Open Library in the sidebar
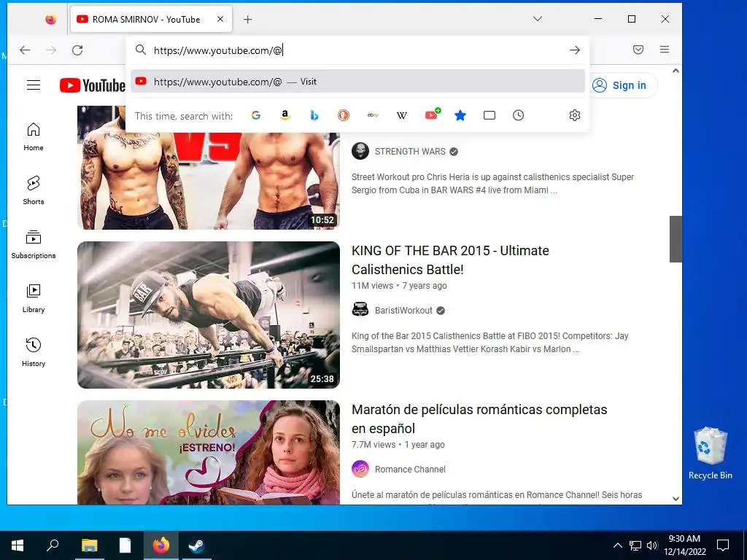747x560 pixels. point(34,298)
